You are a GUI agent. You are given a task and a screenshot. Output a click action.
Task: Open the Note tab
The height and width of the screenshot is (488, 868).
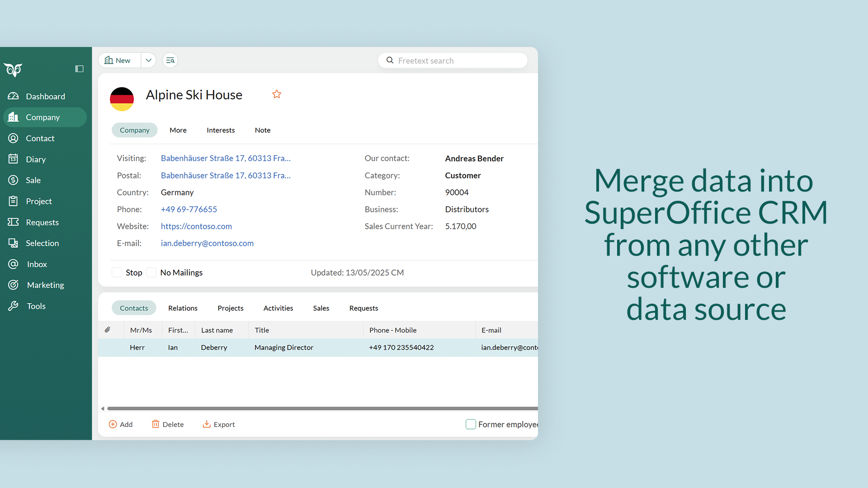click(x=263, y=130)
